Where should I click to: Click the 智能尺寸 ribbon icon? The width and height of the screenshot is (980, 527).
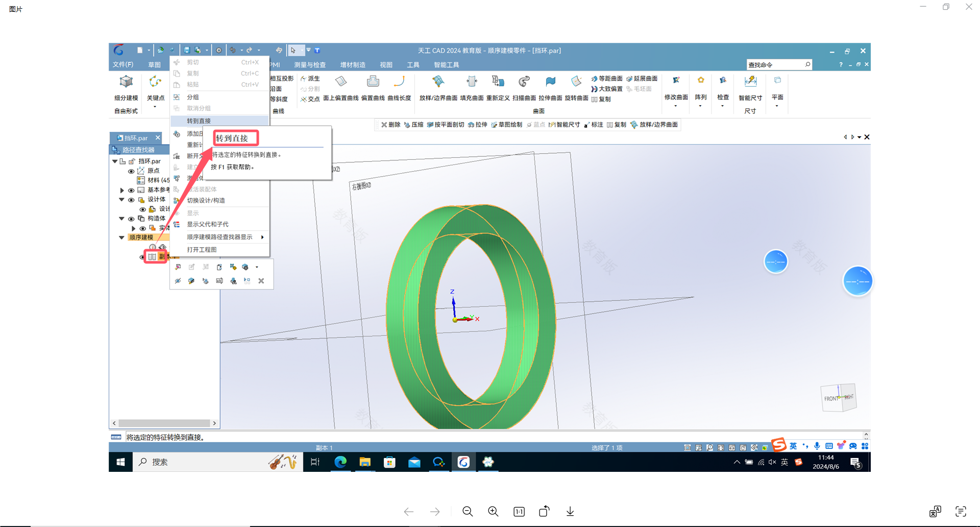tap(750, 82)
